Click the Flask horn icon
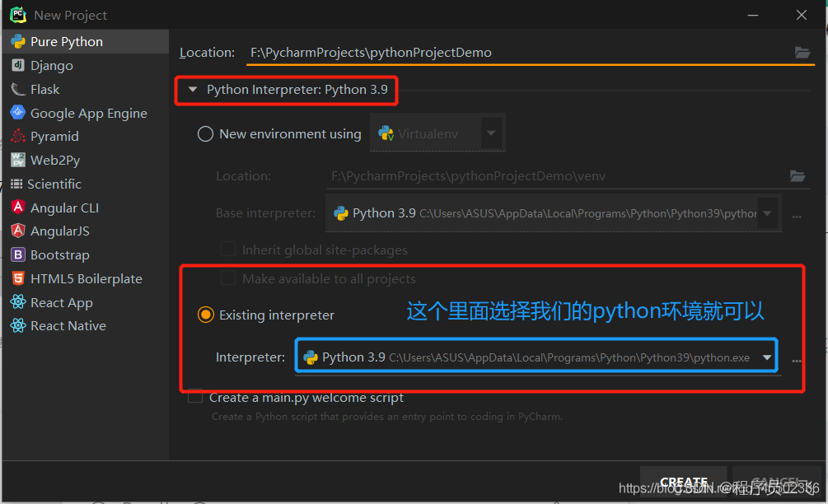828x504 pixels. [x=18, y=89]
